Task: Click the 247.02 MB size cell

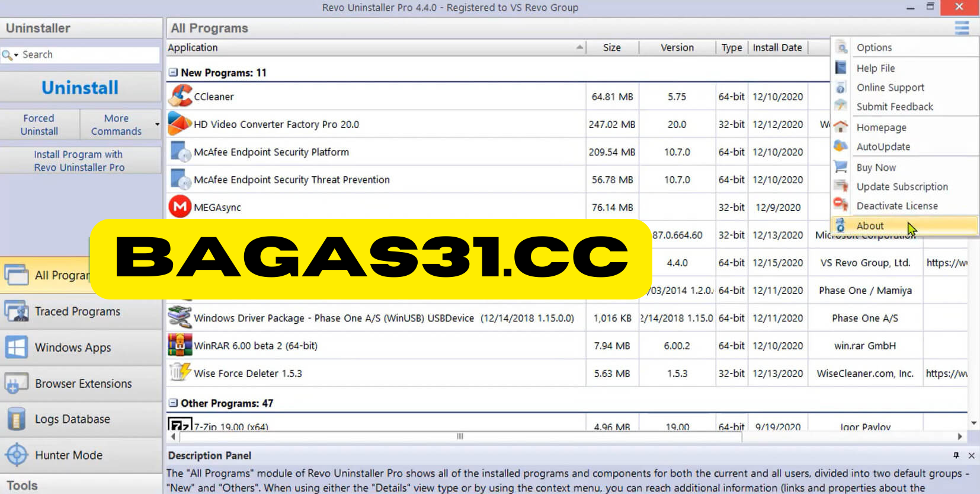Action: pyautogui.click(x=612, y=125)
